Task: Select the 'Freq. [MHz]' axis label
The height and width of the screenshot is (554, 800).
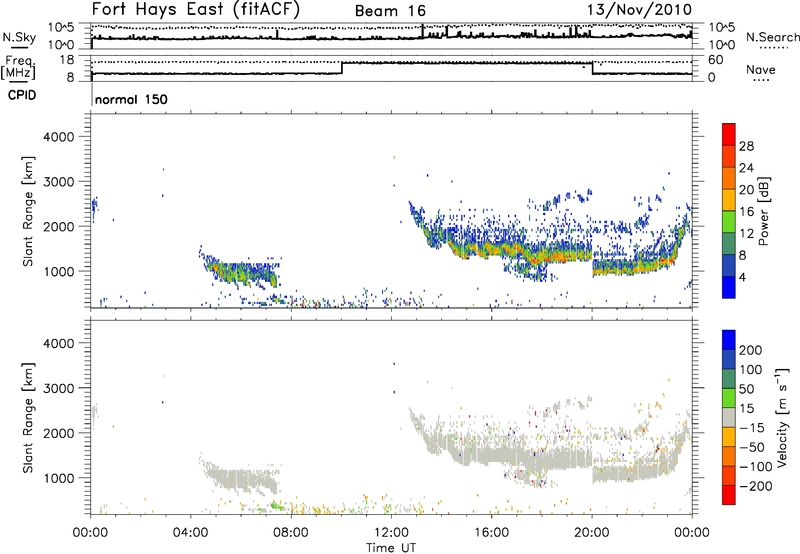Action: coord(18,67)
